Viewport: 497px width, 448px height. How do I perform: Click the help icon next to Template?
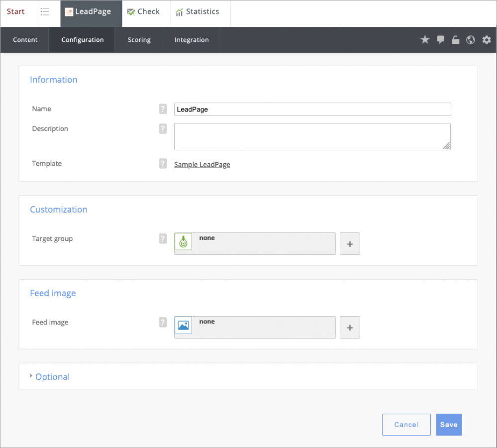(x=163, y=164)
